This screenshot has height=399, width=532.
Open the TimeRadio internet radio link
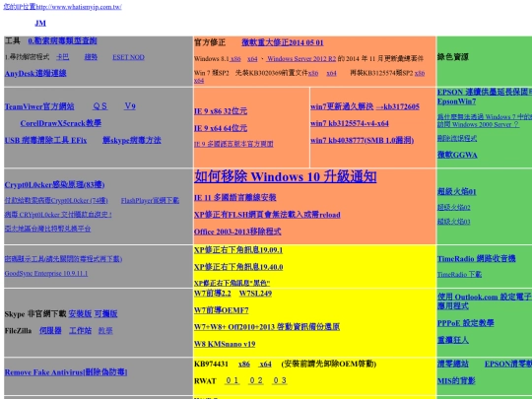(x=477, y=259)
